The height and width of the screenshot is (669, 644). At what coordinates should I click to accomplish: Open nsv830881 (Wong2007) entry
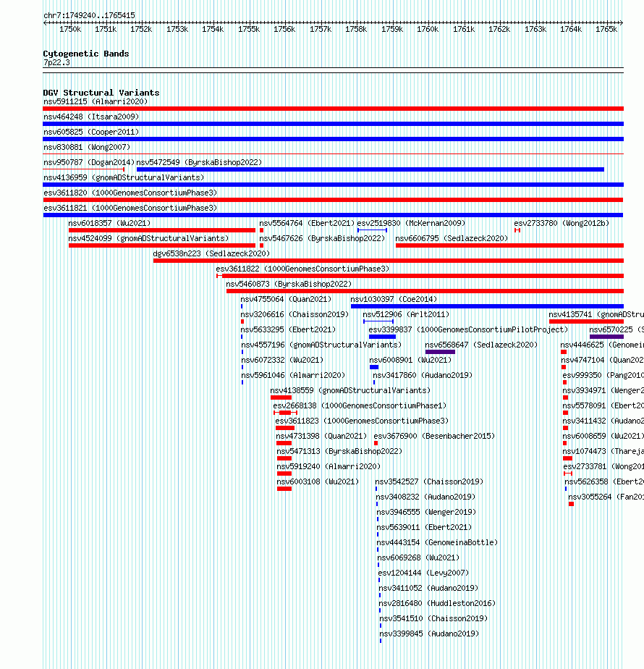(x=87, y=147)
